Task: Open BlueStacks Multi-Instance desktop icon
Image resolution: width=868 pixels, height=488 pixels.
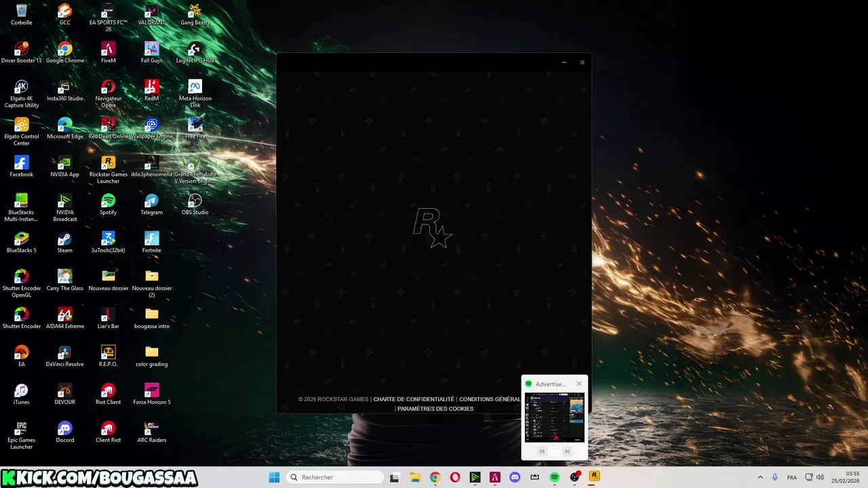Action: tap(22, 207)
